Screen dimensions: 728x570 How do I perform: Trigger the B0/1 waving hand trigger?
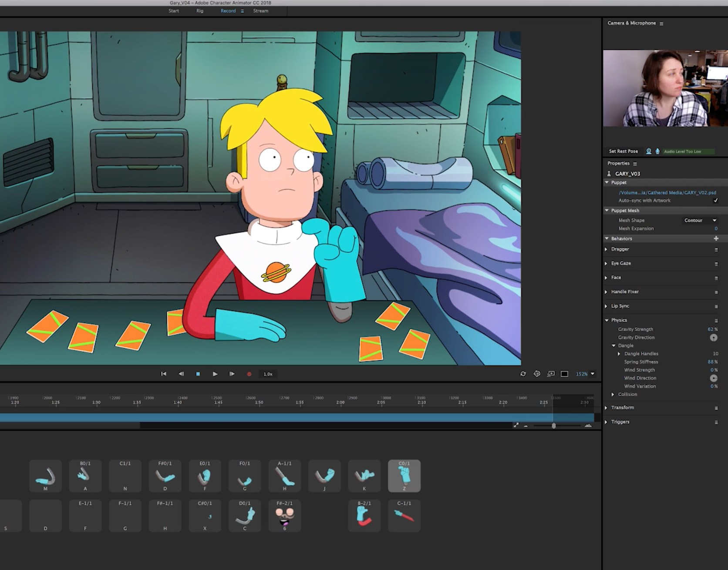click(x=85, y=476)
